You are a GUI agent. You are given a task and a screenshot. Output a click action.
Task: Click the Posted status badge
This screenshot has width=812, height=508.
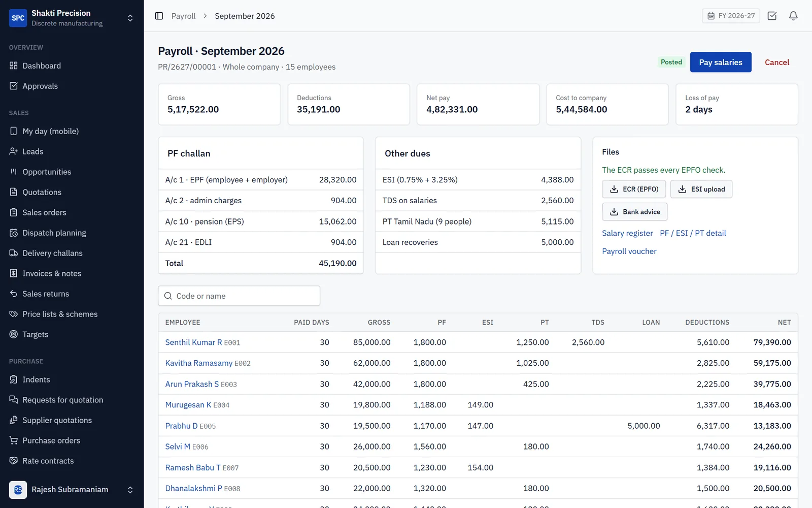(671, 62)
